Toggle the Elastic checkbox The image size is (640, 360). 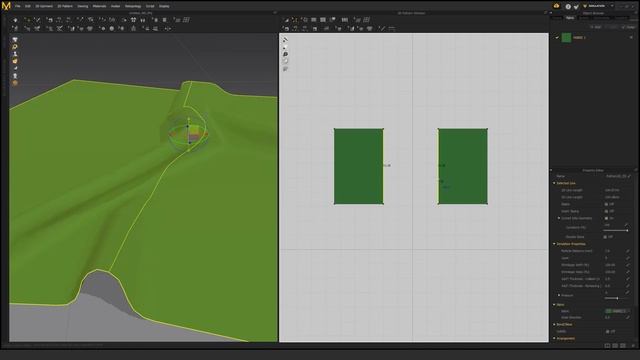click(606, 204)
